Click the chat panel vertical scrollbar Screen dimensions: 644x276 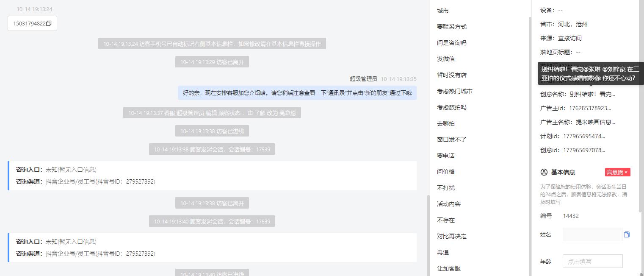(428, 235)
